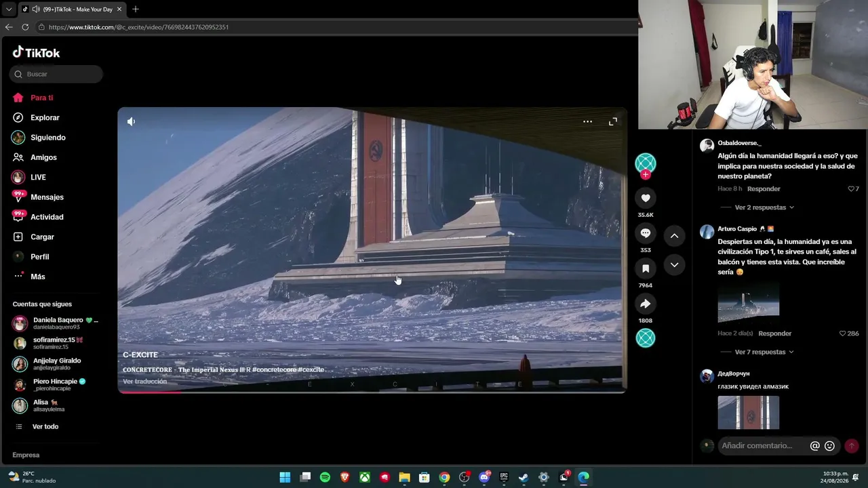This screenshot has height=488, width=868.
Task: Open a new browser tab
Action: (136, 9)
